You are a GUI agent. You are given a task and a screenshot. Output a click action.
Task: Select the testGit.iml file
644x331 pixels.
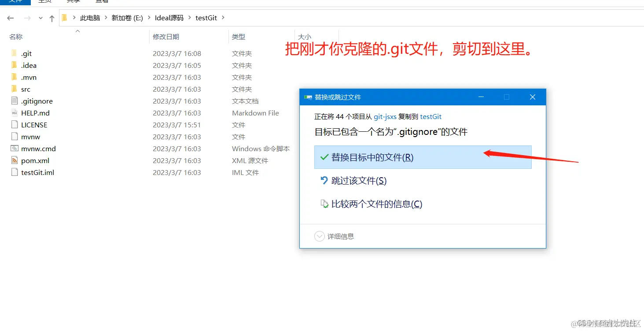click(x=35, y=172)
